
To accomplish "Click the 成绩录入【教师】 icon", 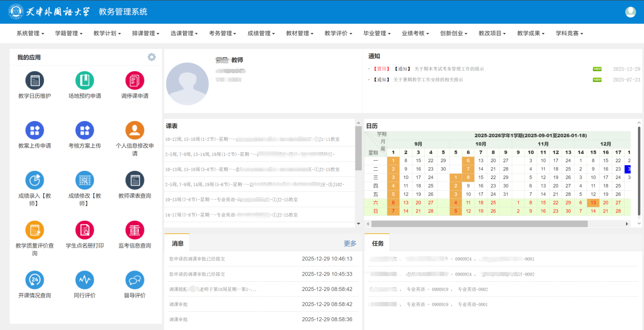I will 35,181.
